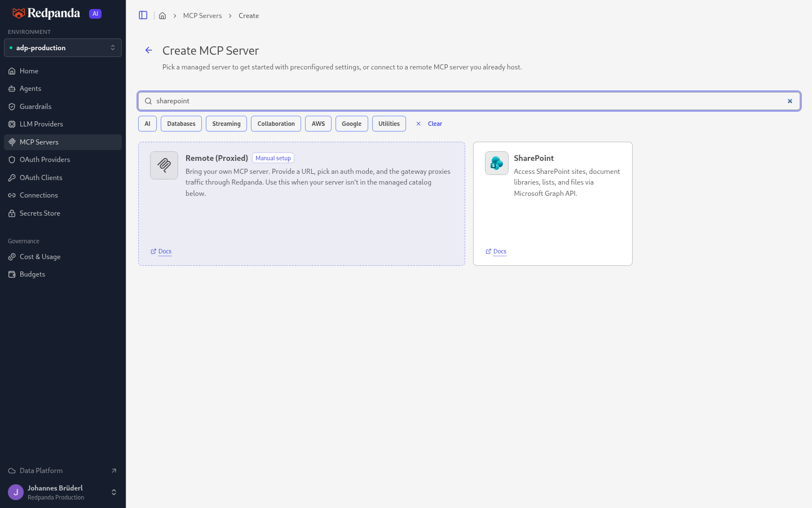Toggle the Google filter chip
This screenshot has width=812, height=508.
pyautogui.click(x=352, y=124)
